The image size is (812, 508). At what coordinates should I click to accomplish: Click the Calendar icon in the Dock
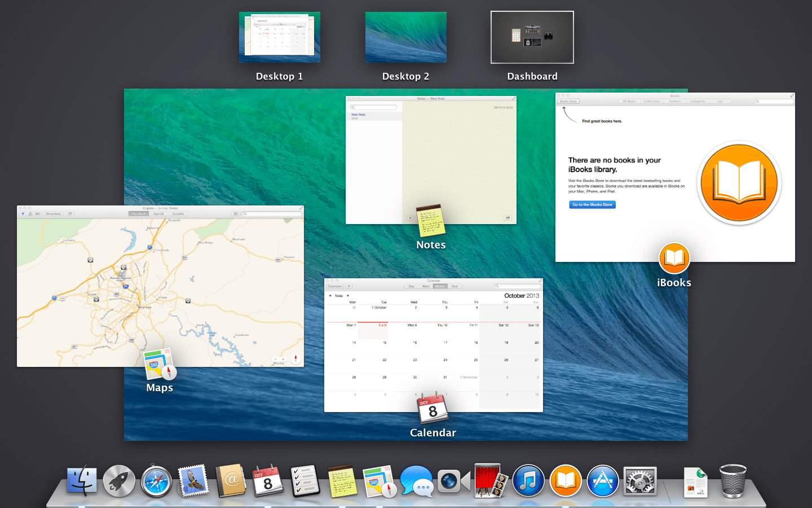268,481
